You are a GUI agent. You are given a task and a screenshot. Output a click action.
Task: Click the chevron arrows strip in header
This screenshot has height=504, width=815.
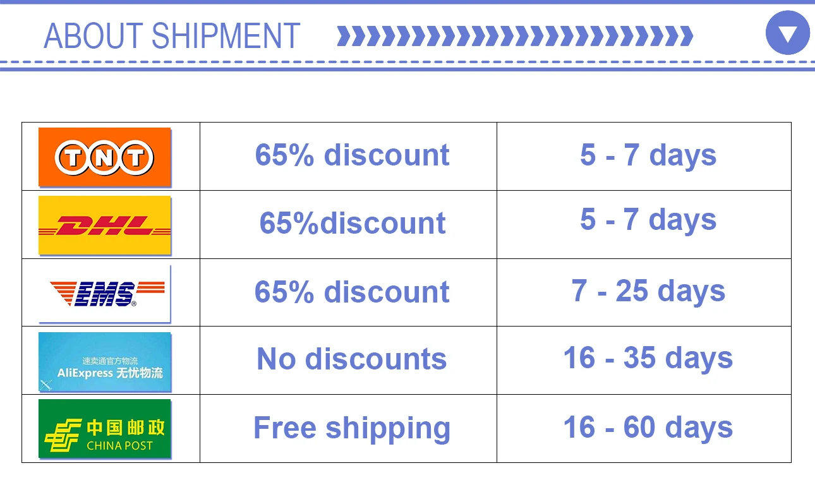(x=514, y=36)
